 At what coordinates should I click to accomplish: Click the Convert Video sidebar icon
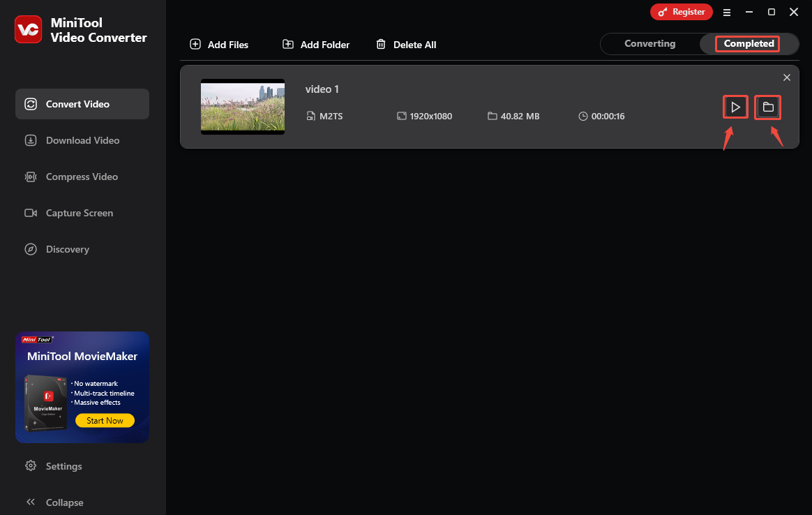(x=31, y=104)
